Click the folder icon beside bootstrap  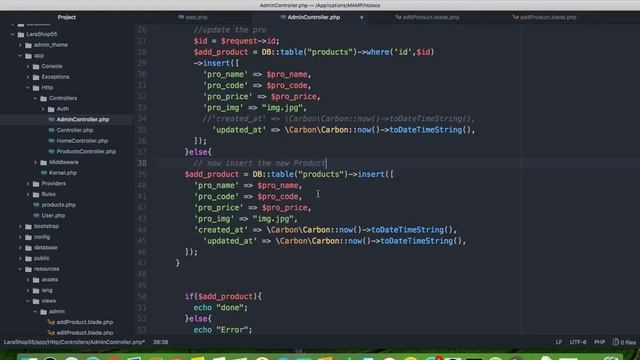[29, 226]
